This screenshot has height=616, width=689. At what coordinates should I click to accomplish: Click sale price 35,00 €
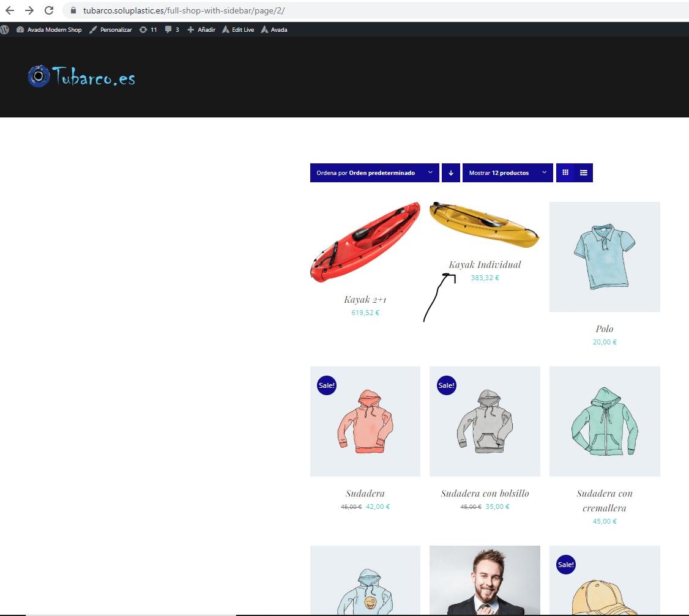click(x=497, y=507)
